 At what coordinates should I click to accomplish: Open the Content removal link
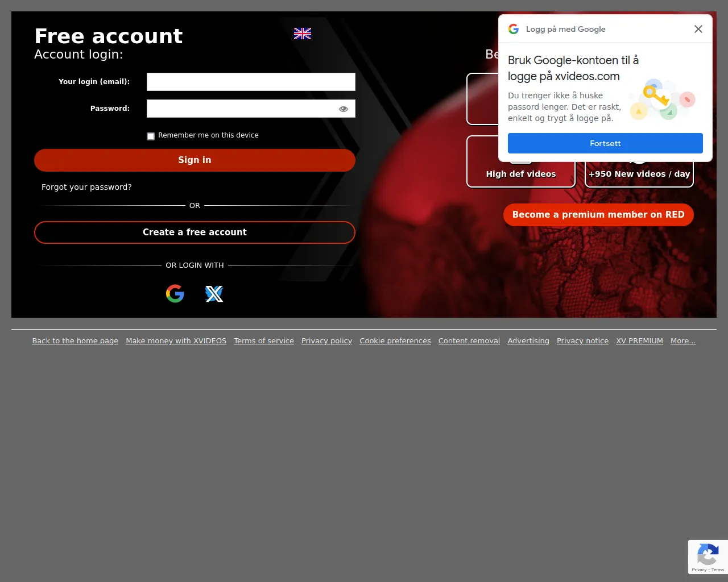coord(469,341)
